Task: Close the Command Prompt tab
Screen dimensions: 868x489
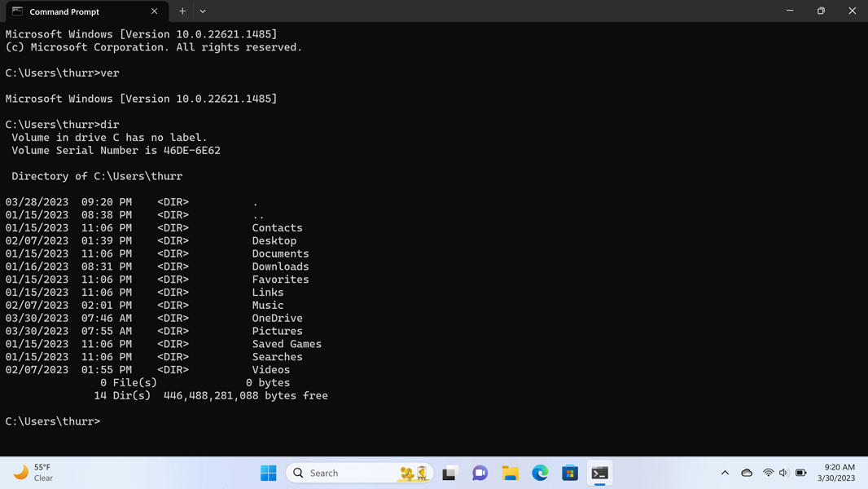Action: [x=154, y=11]
